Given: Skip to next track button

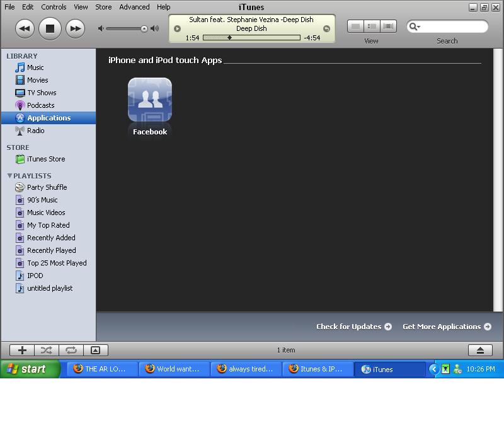Looking at the screenshot, I should (x=75, y=28).
